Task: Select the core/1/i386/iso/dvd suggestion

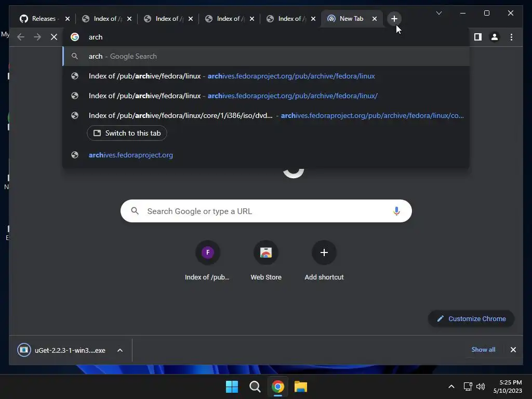Action: pos(267,115)
